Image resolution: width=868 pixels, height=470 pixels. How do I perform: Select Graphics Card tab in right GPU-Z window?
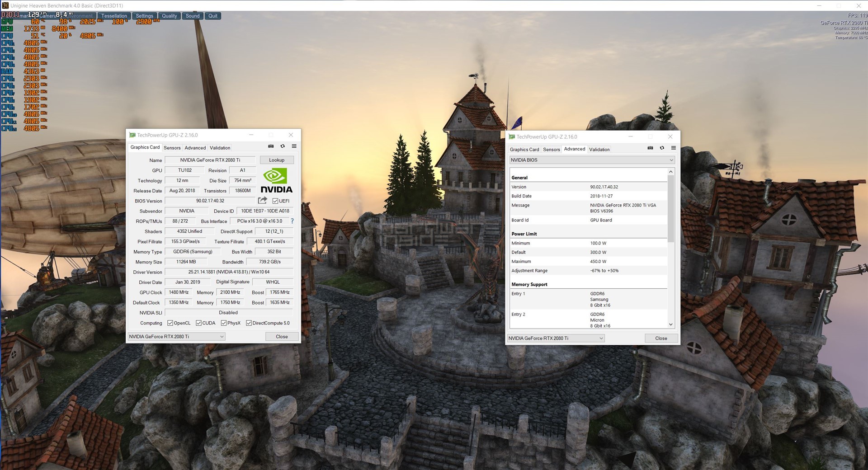point(524,150)
